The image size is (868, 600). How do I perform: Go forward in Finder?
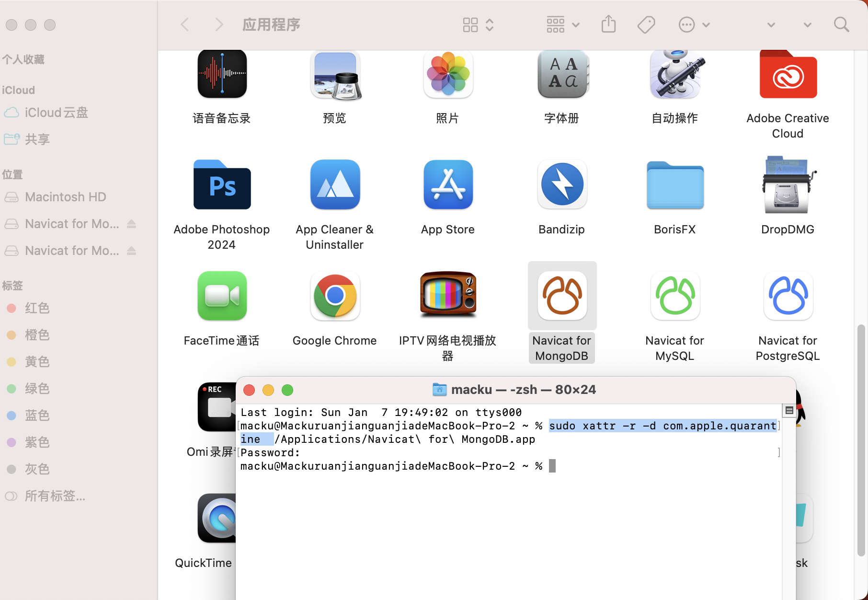[x=219, y=24]
